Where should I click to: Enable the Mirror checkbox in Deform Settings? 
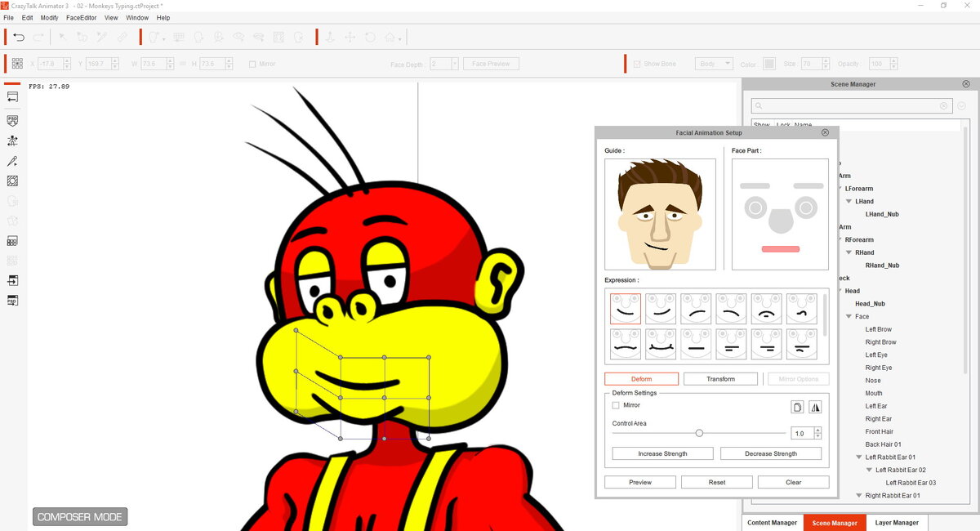(617, 404)
